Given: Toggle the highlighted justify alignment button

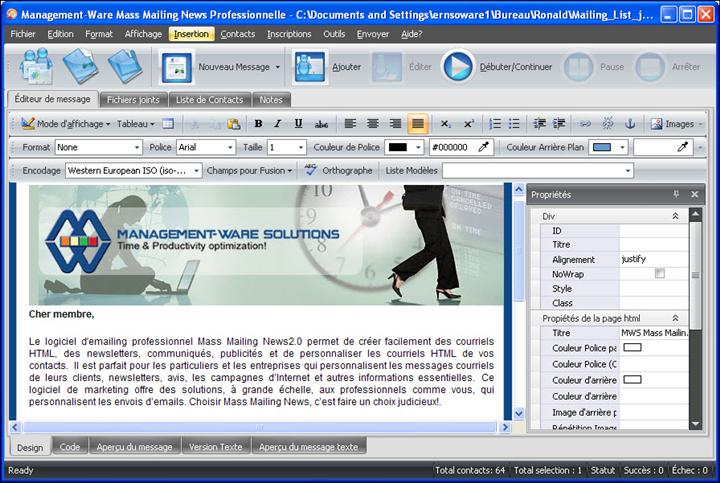Looking at the screenshot, I should 418,124.
